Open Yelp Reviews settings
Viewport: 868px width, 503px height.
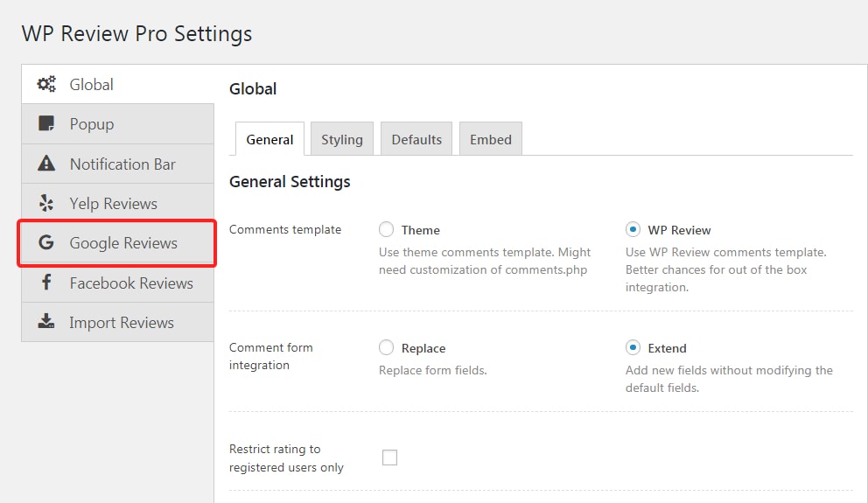point(118,204)
